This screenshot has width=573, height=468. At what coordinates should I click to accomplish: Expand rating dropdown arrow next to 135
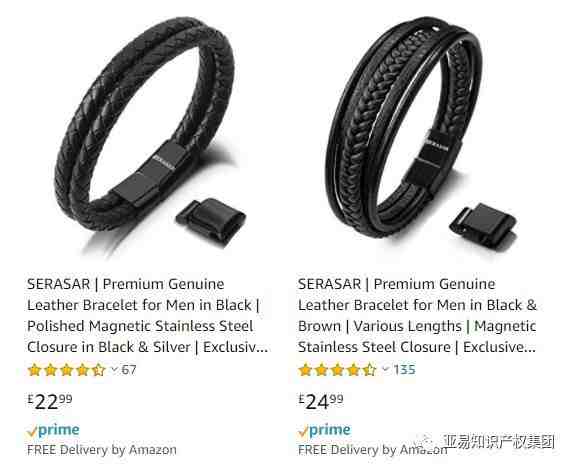(x=386, y=369)
